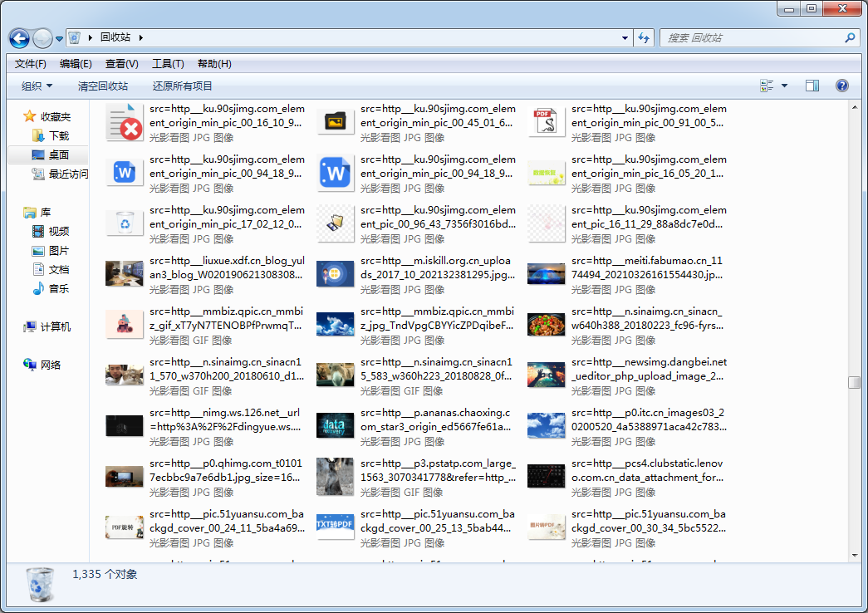Viewport: 868px width, 613px height.
Task: Click the vertical scrollbar thumb
Action: [x=853, y=382]
